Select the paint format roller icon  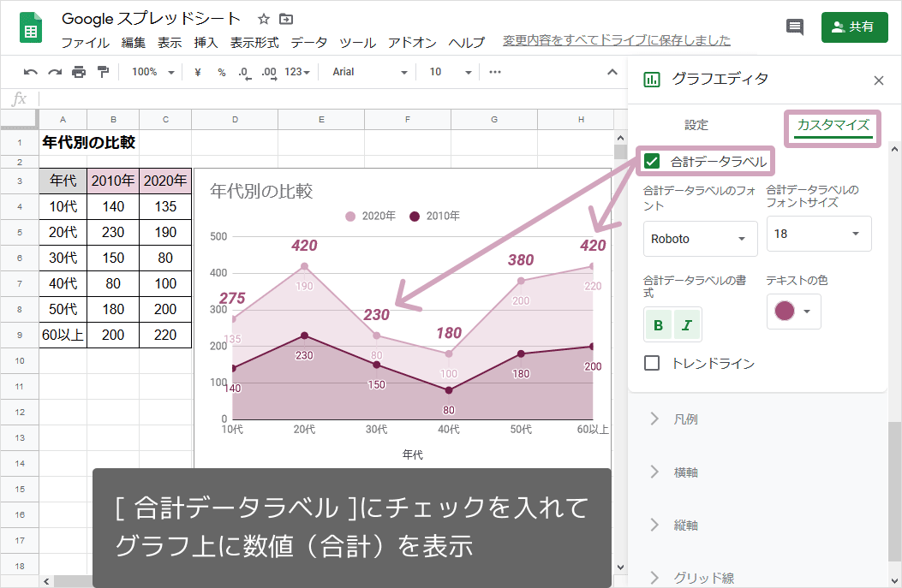pyautogui.click(x=103, y=72)
